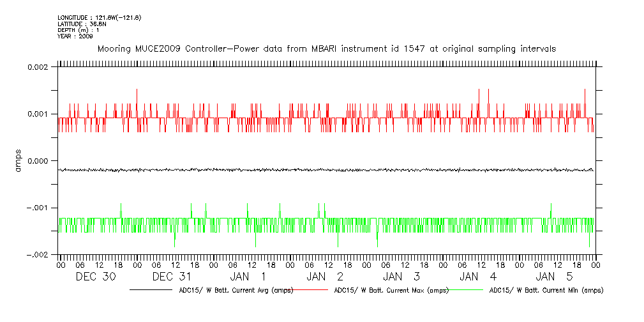Click the DEC 31 date label
Viewport: 644px width, 322px height.
172,277
